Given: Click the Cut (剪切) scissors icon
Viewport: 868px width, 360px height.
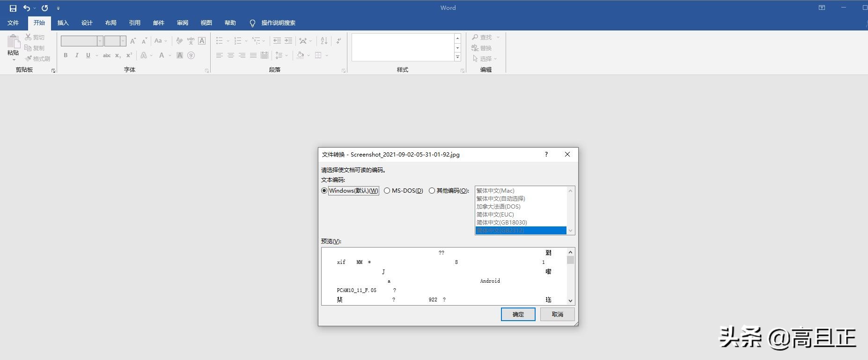Looking at the screenshot, I should pyautogui.click(x=28, y=37).
